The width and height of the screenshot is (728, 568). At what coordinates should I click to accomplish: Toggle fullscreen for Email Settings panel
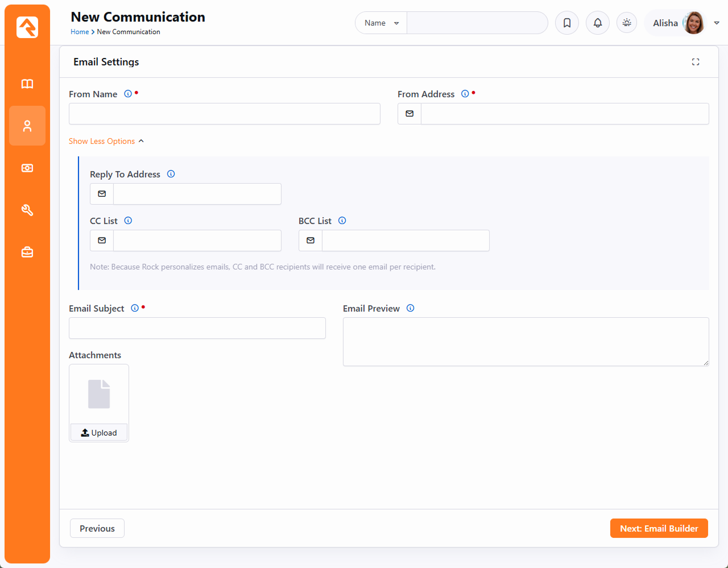click(x=696, y=62)
